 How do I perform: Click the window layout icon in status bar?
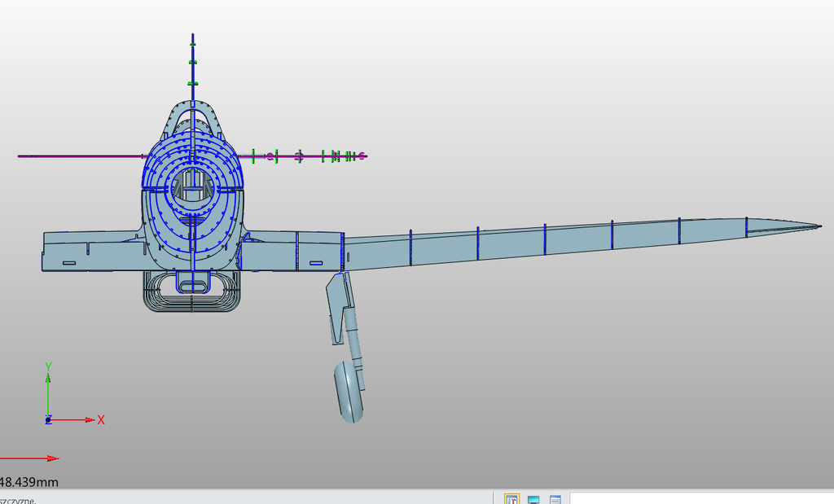coord(555,498)
